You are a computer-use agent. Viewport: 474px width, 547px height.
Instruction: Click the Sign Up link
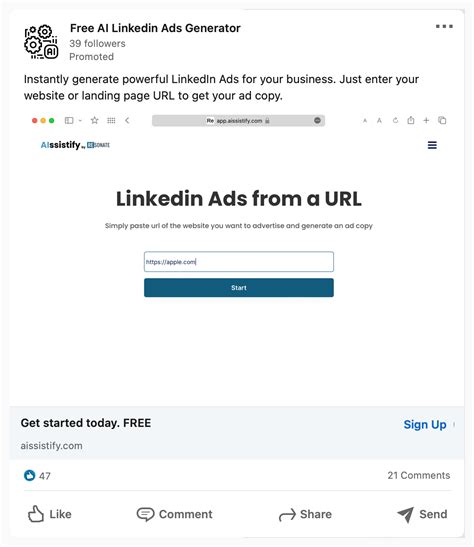(425, 425)
